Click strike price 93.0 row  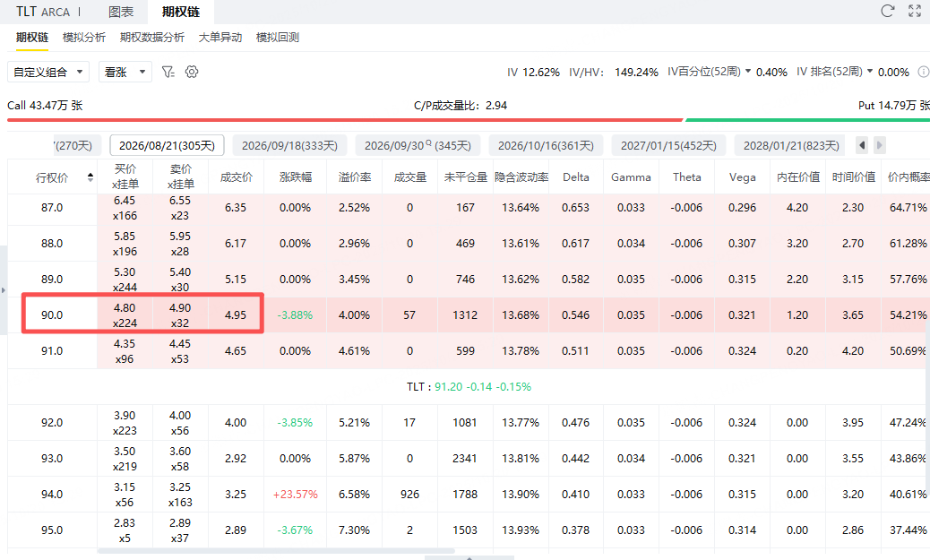[468, 459]
